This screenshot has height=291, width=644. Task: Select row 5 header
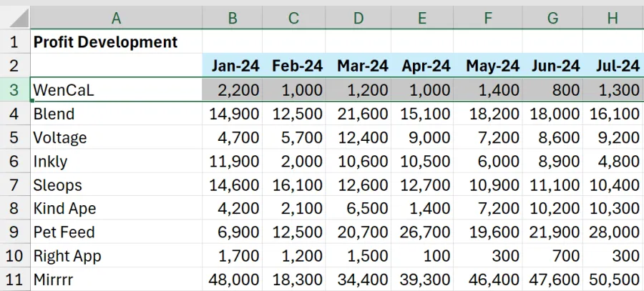click(15, 137)
